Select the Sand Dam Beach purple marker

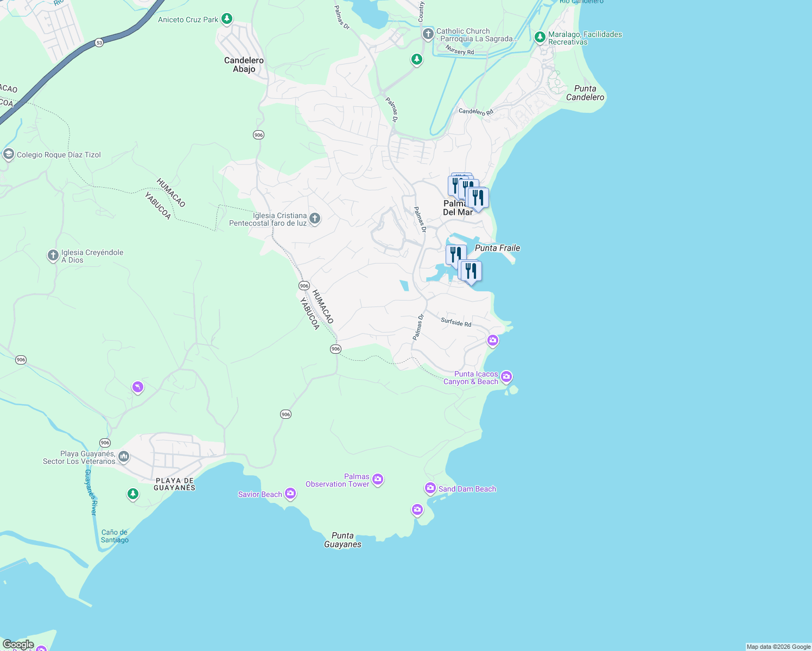430,488
